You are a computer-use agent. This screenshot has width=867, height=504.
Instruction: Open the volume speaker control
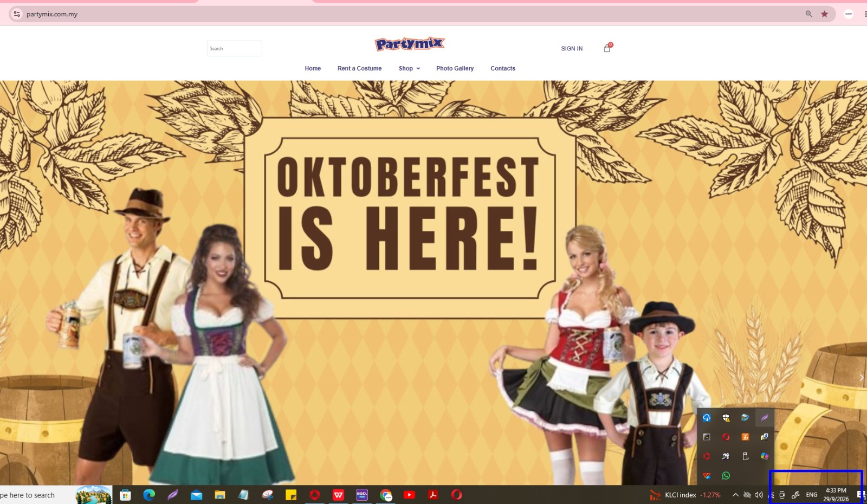(759, 495)
